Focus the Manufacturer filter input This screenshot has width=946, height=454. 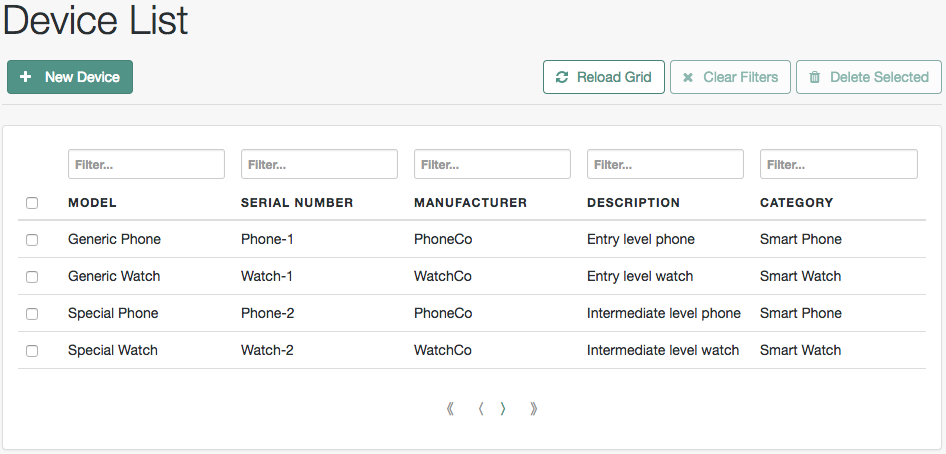(x=492, y=164)
